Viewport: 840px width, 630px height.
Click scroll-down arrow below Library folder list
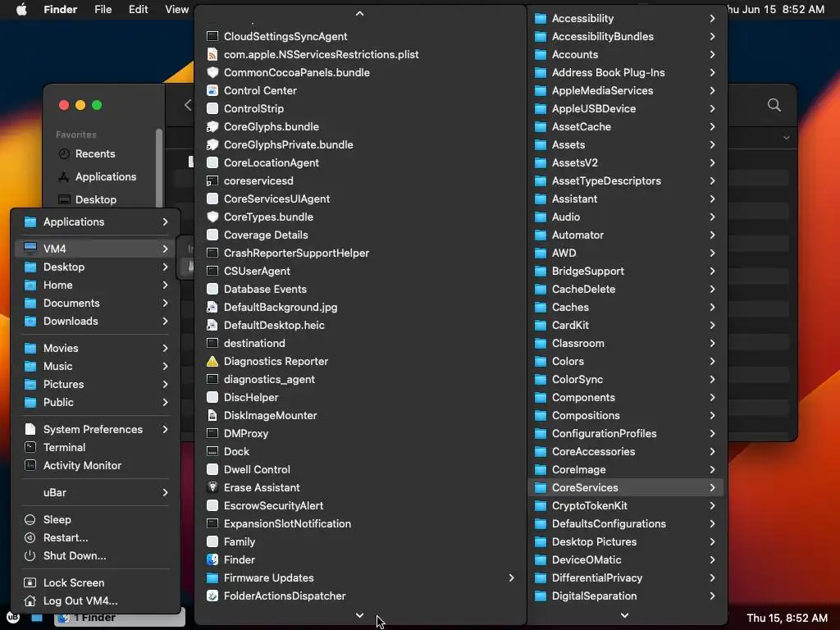[624, 615]
